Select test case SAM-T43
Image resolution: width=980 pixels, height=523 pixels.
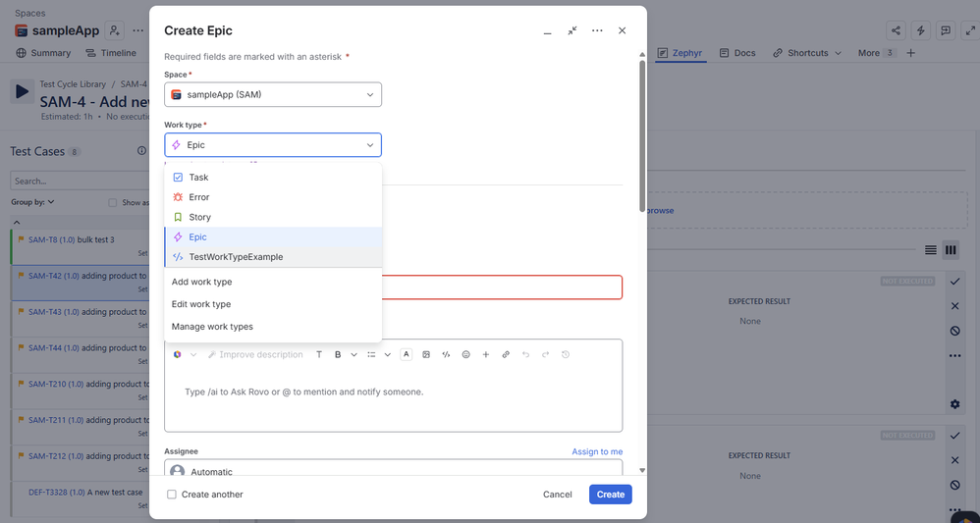click(80, 318)
